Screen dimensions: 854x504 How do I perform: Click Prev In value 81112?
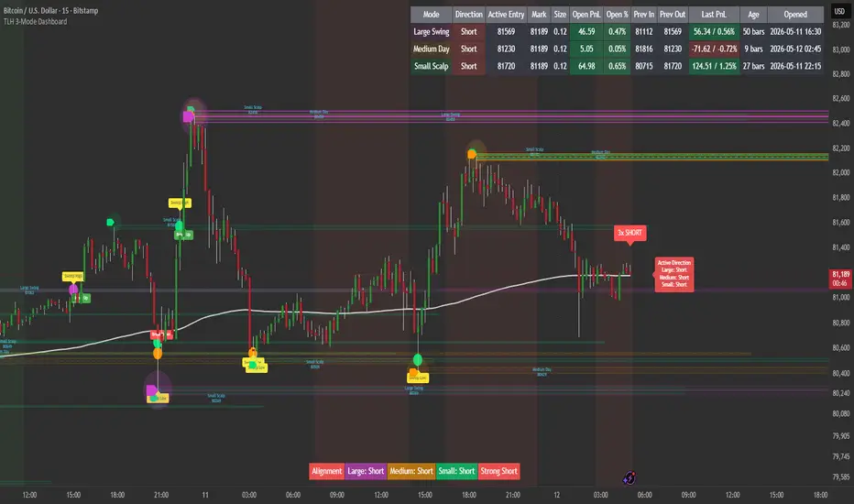click(644, 31)
